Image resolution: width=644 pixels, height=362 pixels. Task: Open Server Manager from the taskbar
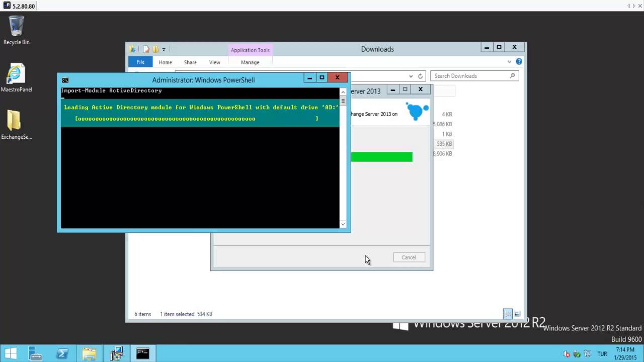35,353
